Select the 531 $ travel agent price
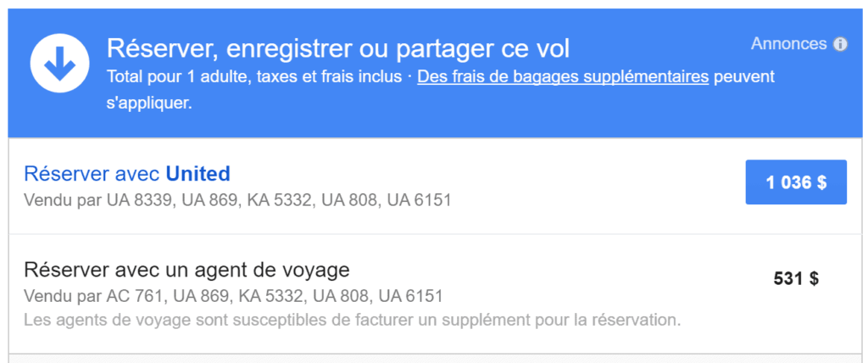Image resolution: width=868 pixels, height=363 pixels. coord(796,278)
